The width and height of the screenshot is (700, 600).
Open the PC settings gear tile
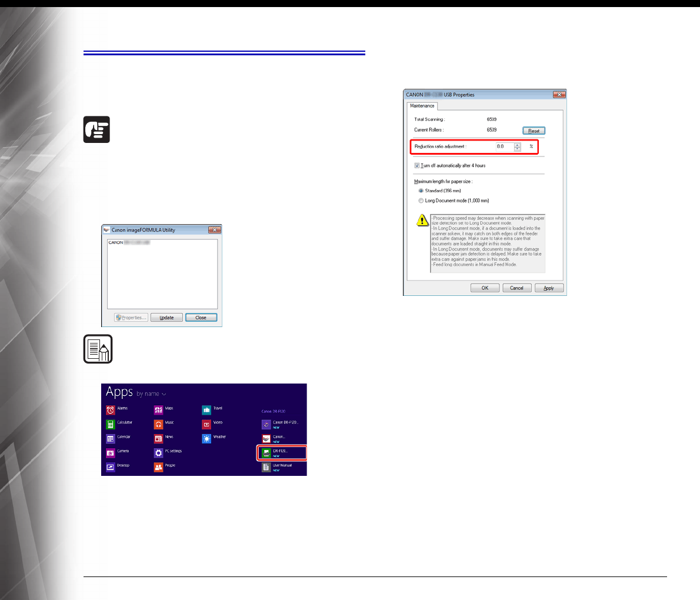pyautogui.click(x=158, y=453)
